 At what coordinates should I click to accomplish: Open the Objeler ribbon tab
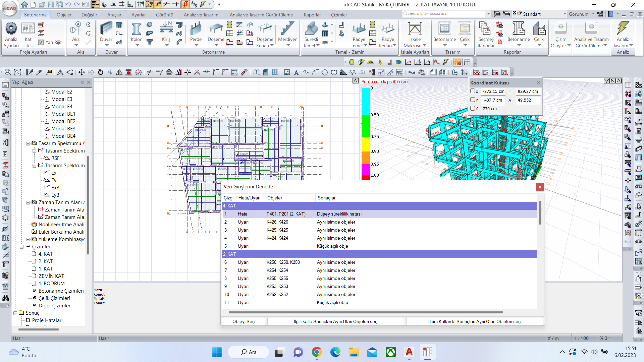point(64,15)
